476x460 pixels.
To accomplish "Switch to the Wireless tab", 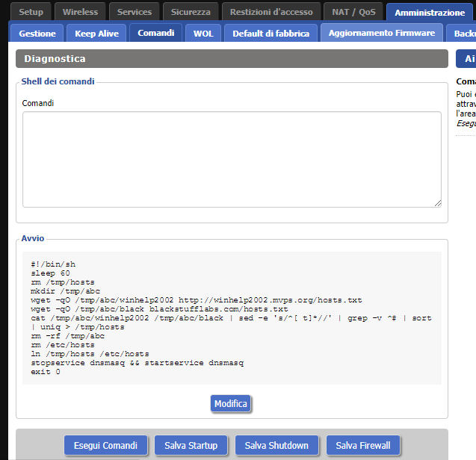I will [80, 12].
